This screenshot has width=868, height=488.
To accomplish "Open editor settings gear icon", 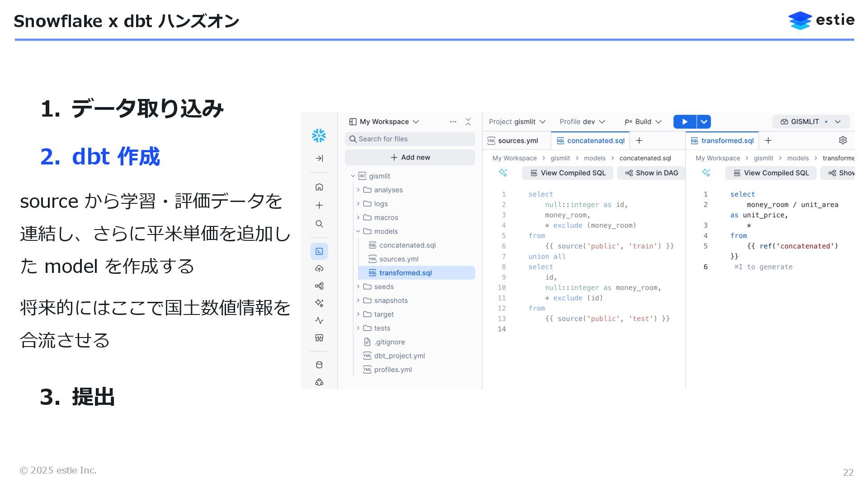I will click(843, 141).
